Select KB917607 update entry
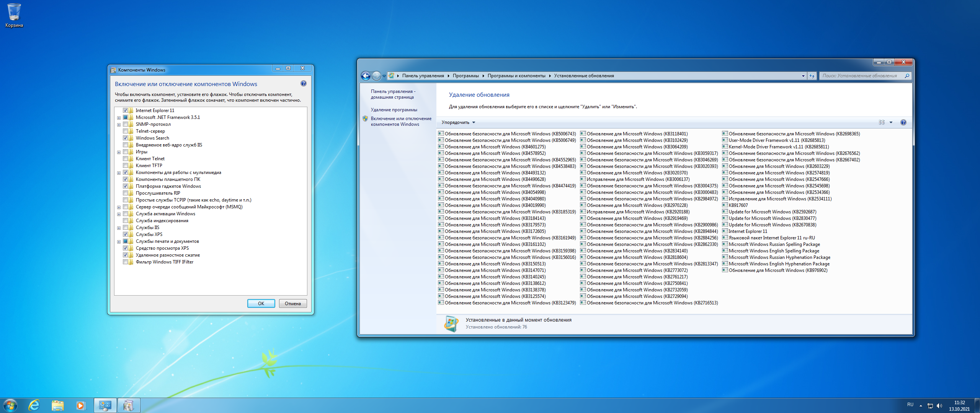Viewport: 980px width, 413px height. click(x=735, y=205)
